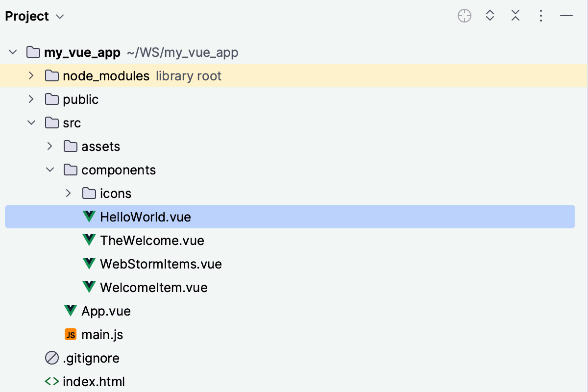This screenshot has width=588, height=392.
Task: Select HelloWorld.vue file
Action: 290,217
